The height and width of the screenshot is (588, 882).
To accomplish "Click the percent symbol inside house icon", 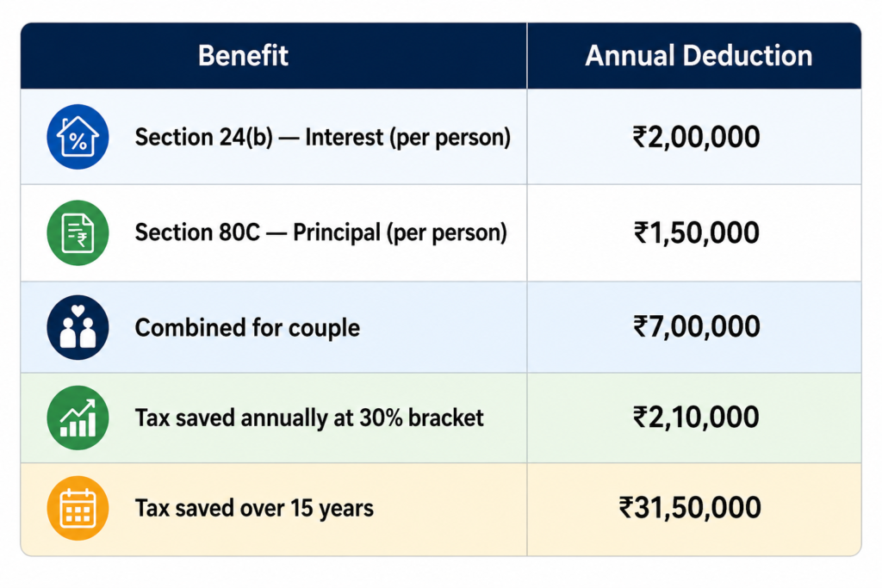I will tap(78, 142).
